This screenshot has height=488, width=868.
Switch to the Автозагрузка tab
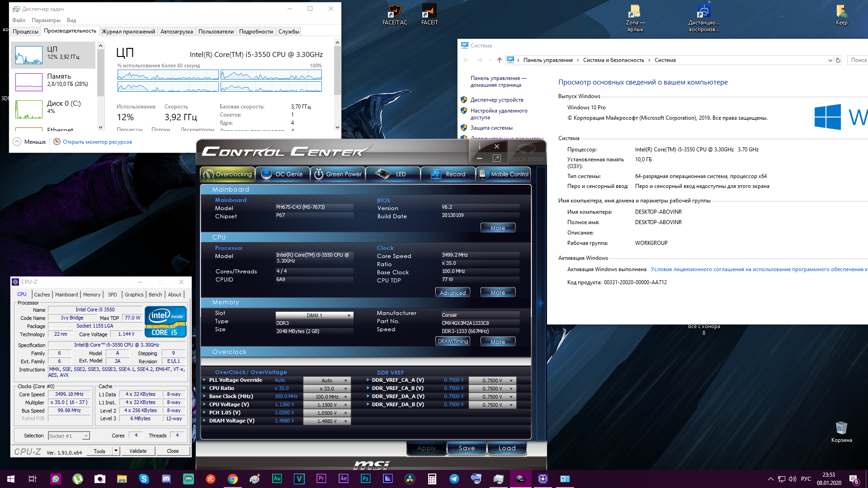click(x=176, y=32)
